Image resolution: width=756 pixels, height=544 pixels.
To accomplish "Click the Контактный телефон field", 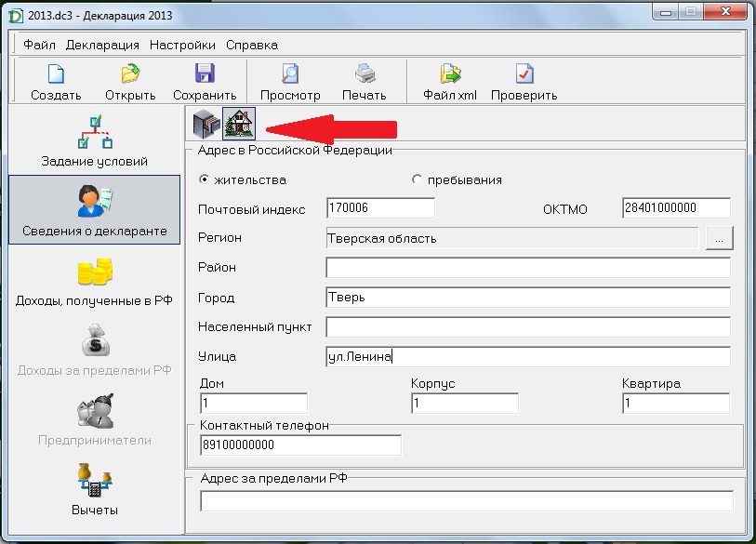I will coord(300,444).
